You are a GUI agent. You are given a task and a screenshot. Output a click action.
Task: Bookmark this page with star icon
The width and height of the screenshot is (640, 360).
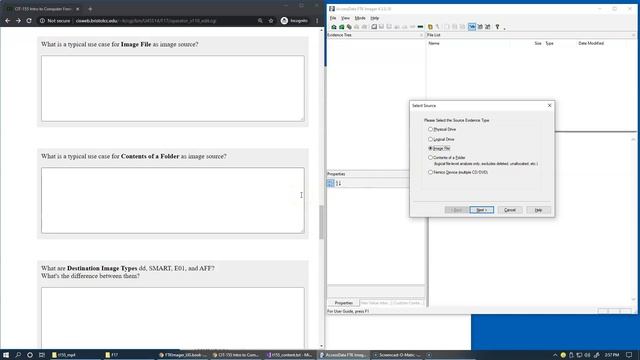(271, 20)
